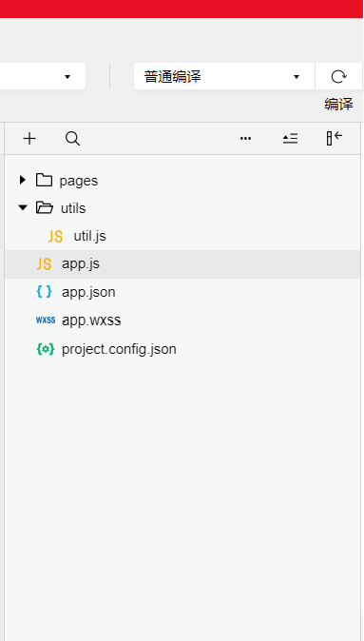364x641 pixels.
Task: Select the utils folder row
Action: [182, 208]
